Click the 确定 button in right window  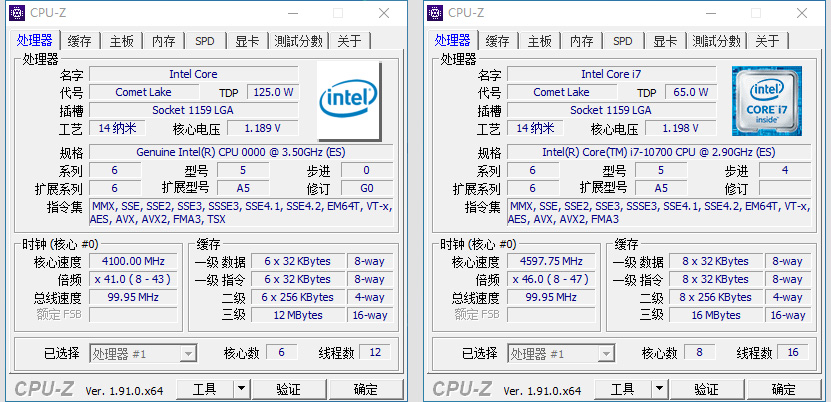783,389
